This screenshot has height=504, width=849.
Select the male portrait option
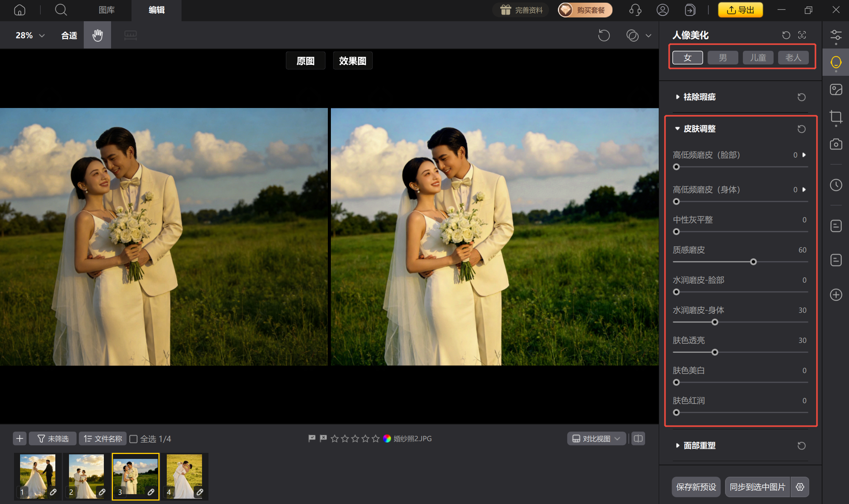coord(723,58)
